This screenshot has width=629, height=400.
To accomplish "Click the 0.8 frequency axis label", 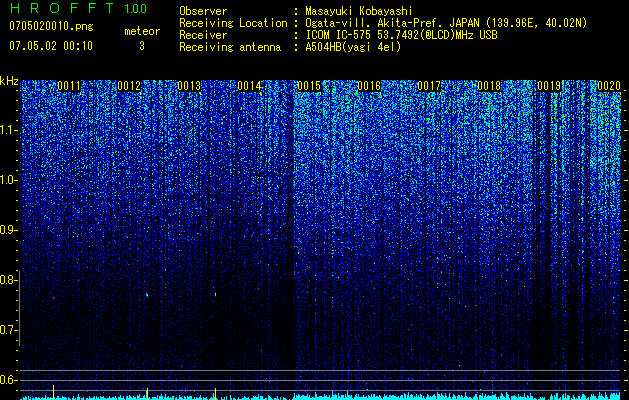I will click(7, 280).
